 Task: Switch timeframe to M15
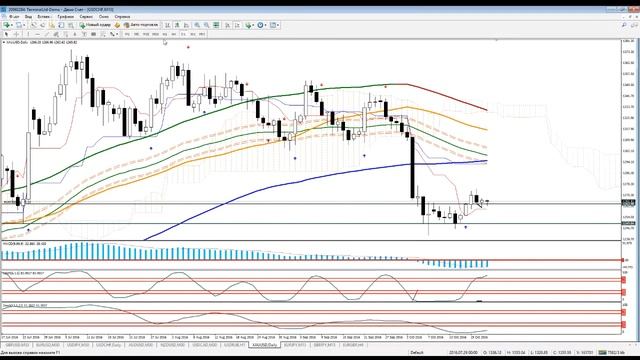point(146,34)
